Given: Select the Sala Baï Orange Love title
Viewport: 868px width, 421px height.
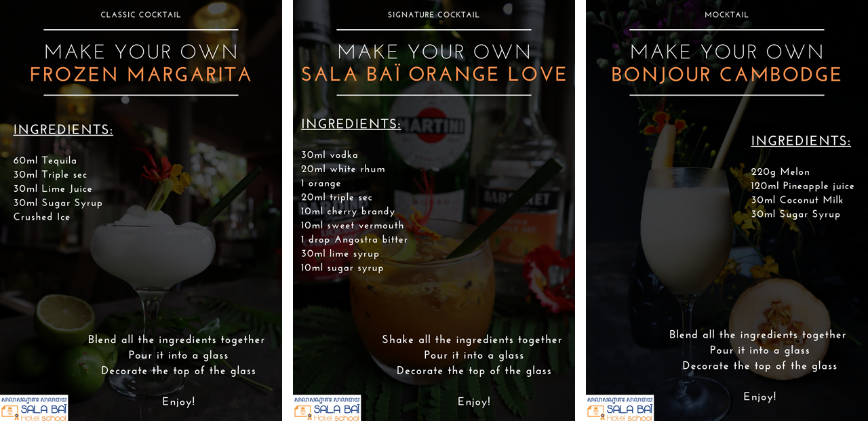Looking at the screenshot, I should point(434,75).
